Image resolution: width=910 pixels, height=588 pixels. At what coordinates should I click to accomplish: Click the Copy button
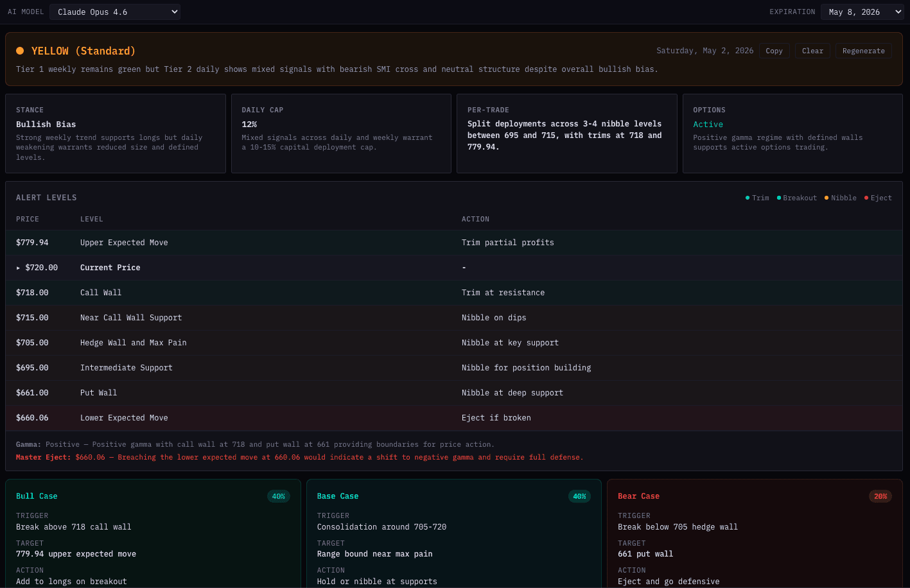[x=774, y=51]
